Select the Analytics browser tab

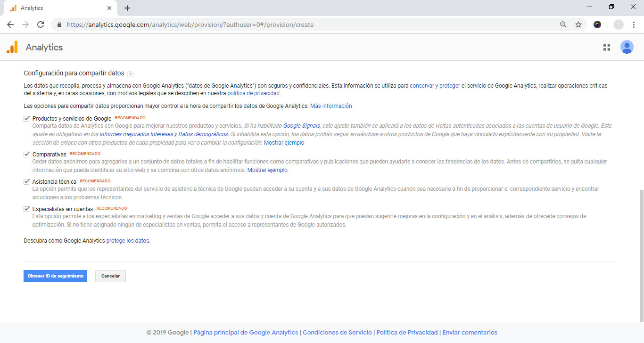point(60,8)
